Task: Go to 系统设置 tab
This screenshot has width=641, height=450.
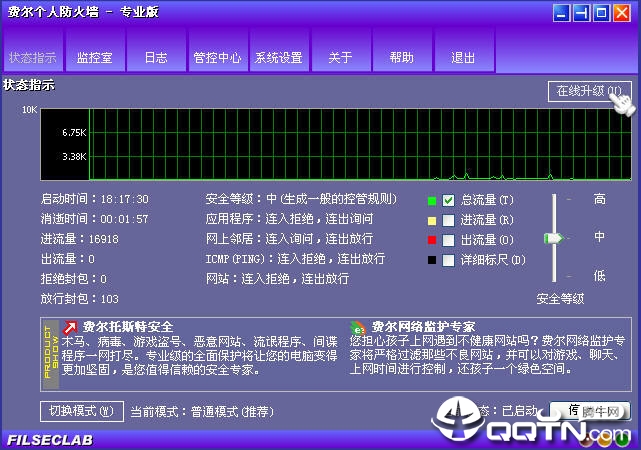Action: pos(279,50)
